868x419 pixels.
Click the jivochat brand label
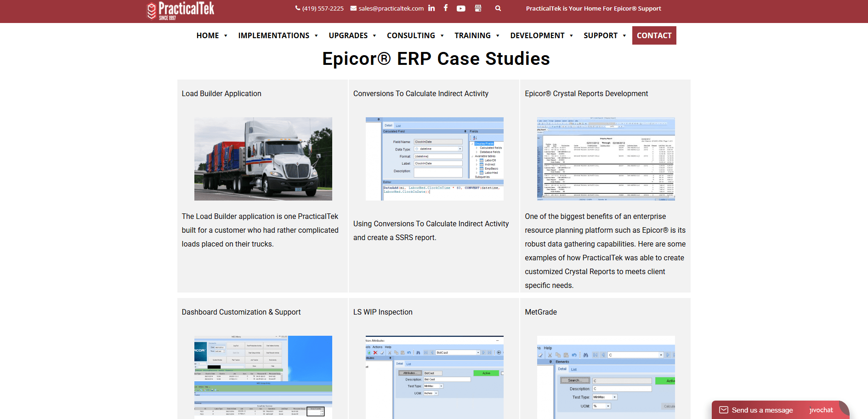(x=821, y=410)
